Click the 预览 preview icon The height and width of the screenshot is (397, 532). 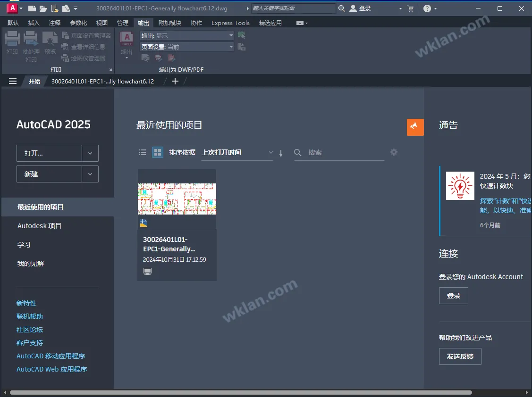50,43
